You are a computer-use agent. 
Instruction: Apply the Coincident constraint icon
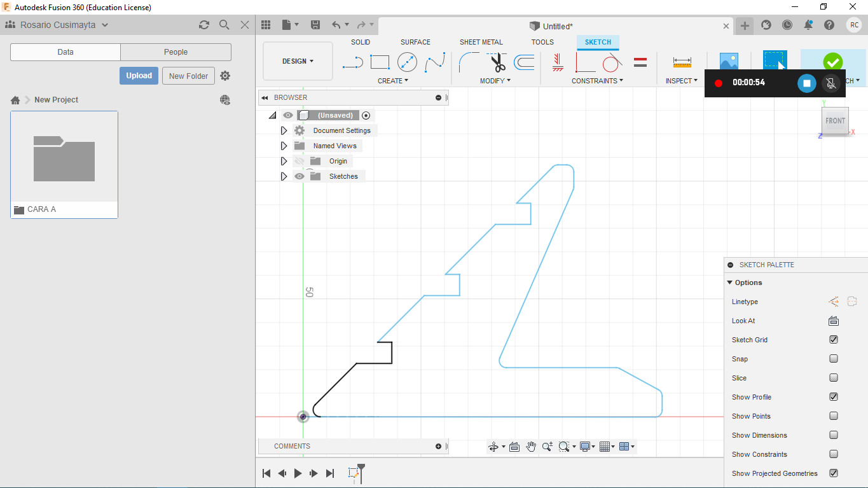(586, 62)
